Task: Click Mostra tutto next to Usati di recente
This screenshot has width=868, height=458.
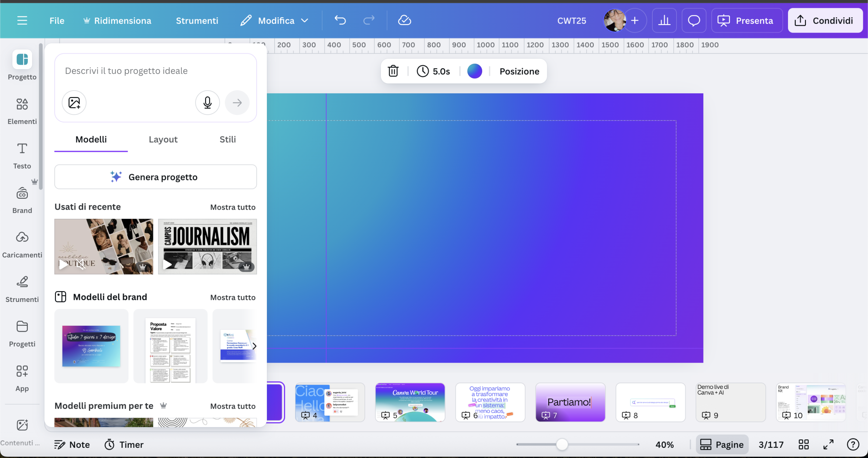Action: coord(233,207)
